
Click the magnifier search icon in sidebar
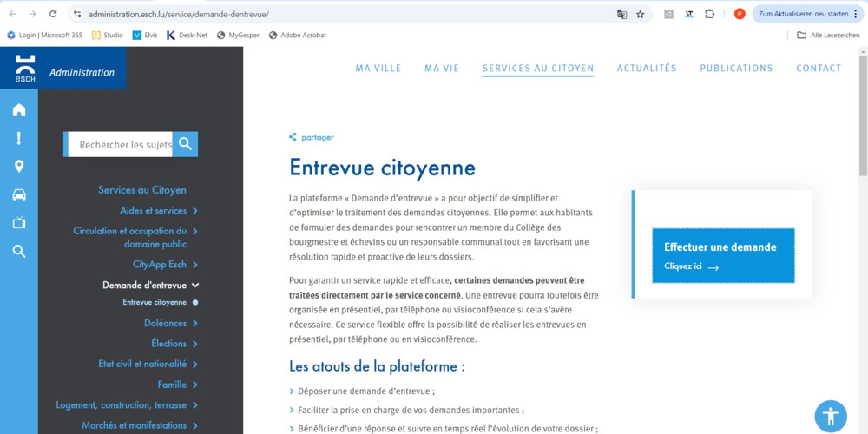click(x=19, y=252)
